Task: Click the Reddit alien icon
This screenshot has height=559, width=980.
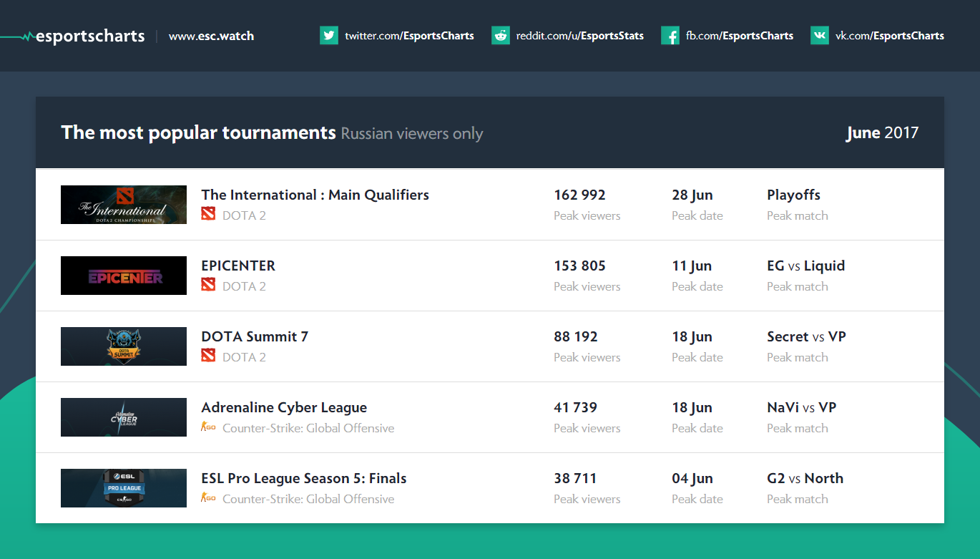Action: (x=501, y=36)
